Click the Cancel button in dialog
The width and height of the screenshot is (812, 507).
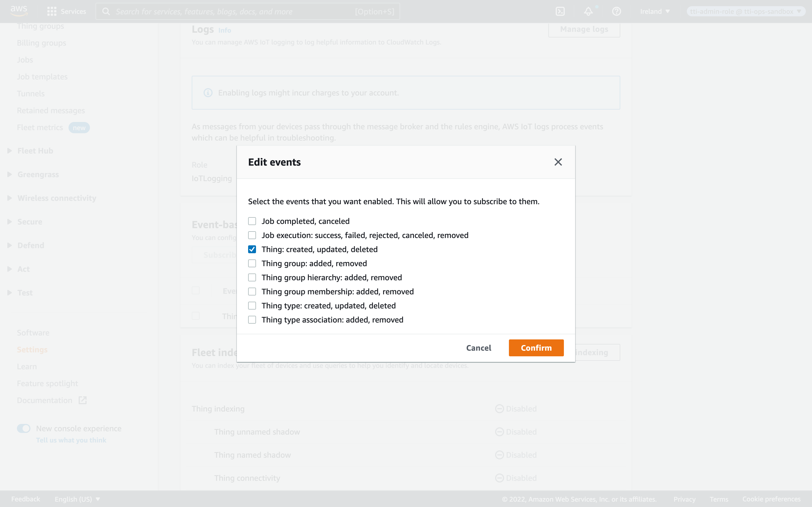(478, 348)
